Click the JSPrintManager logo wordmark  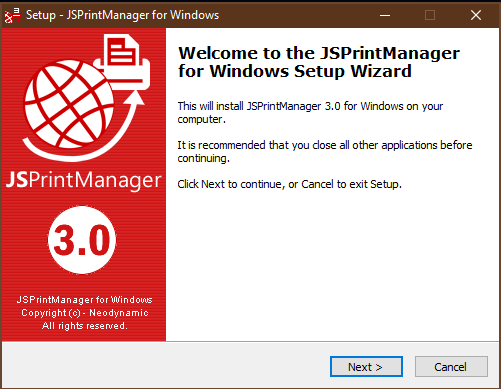83,180
